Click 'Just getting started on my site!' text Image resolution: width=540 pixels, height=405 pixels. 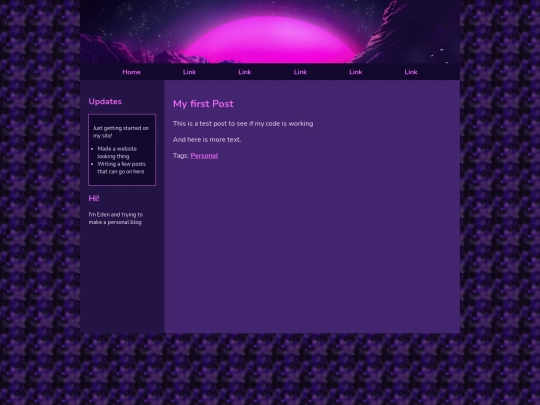(121, 132)
